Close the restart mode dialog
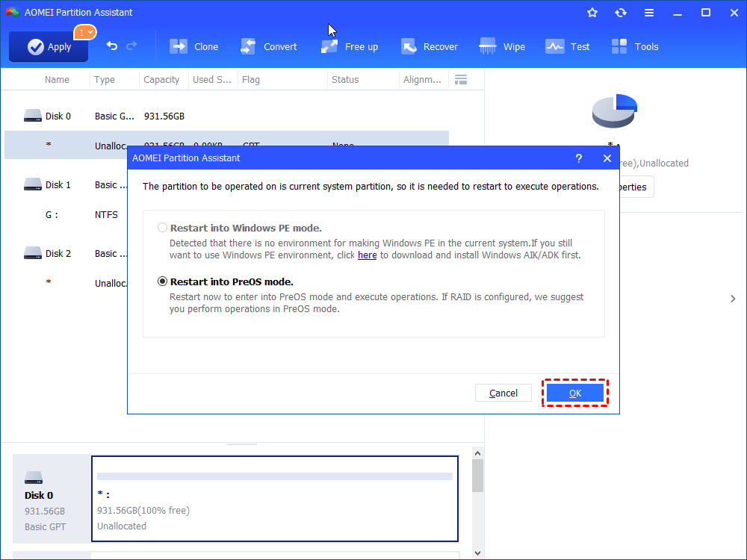Image resolution: width=747 pixels, height=560 pixels. point(607,158)
